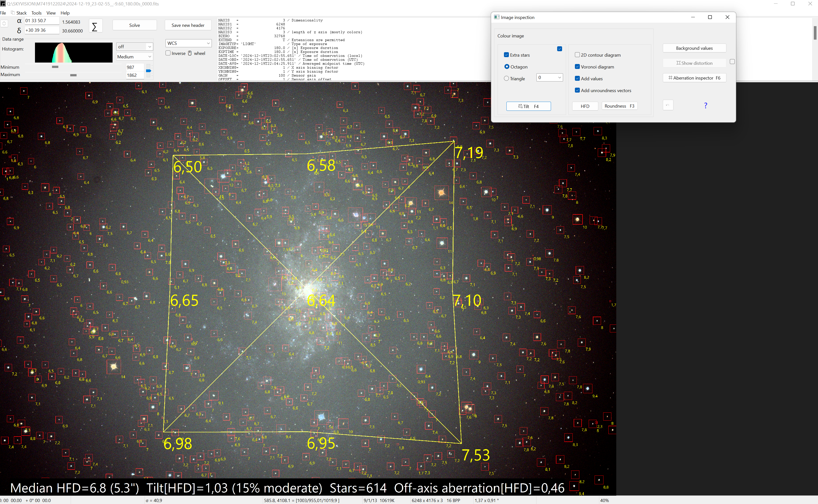
Task: Open the Tools menu
Action: click(x=36, y=13)
